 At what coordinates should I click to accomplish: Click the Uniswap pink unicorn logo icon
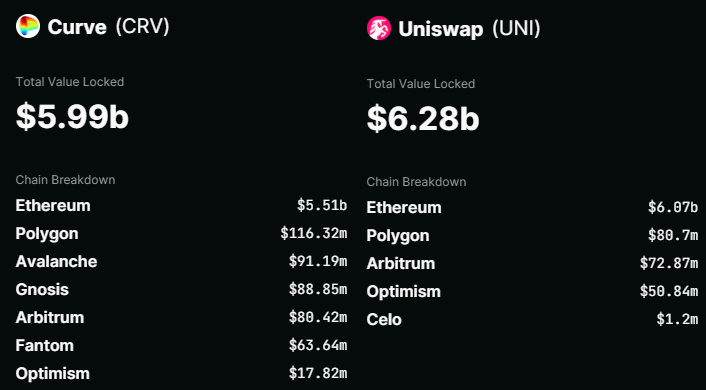(x=379, y=28)
